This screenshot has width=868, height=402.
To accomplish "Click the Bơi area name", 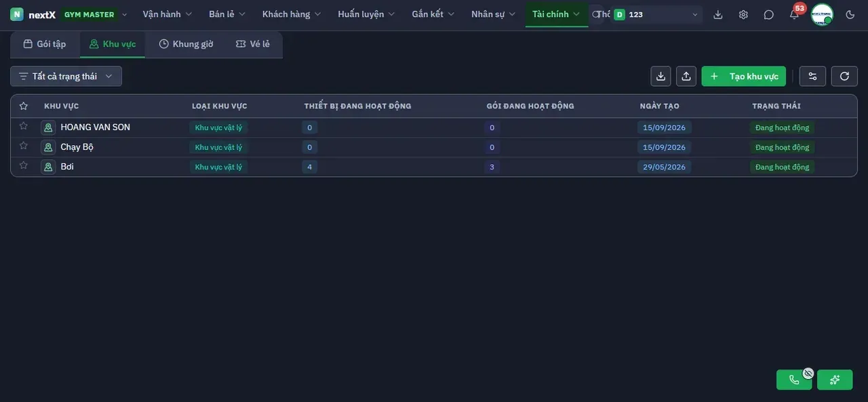I will (67, 167).
